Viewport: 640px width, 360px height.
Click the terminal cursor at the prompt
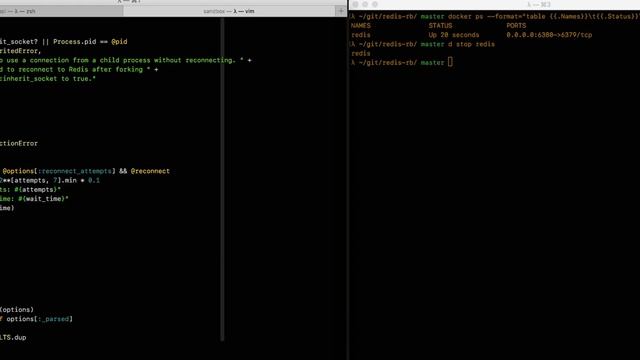pos(450,62)
